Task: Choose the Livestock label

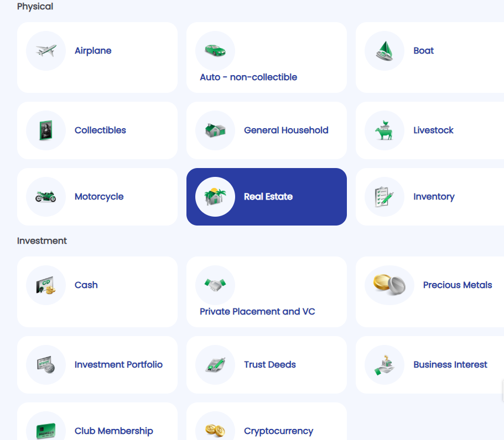Action: [433, 130]
